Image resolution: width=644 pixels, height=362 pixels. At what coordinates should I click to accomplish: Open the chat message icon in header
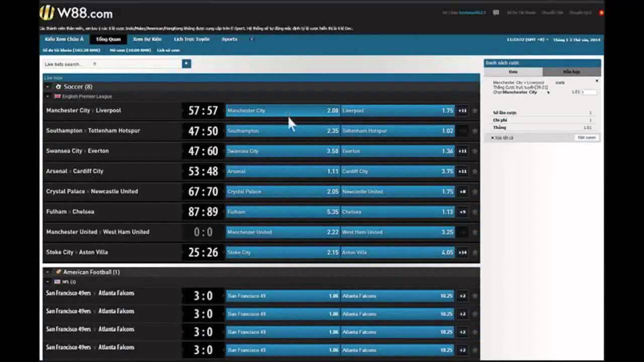[496, 13]
